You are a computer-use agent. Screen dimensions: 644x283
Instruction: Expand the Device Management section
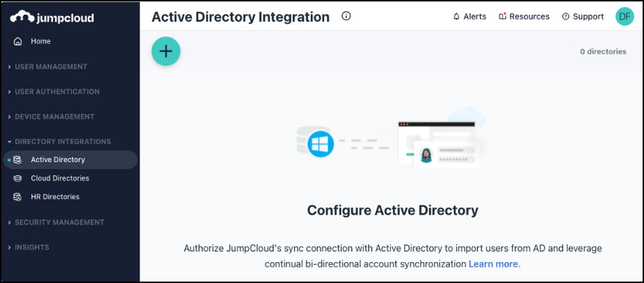click(54, 117)
